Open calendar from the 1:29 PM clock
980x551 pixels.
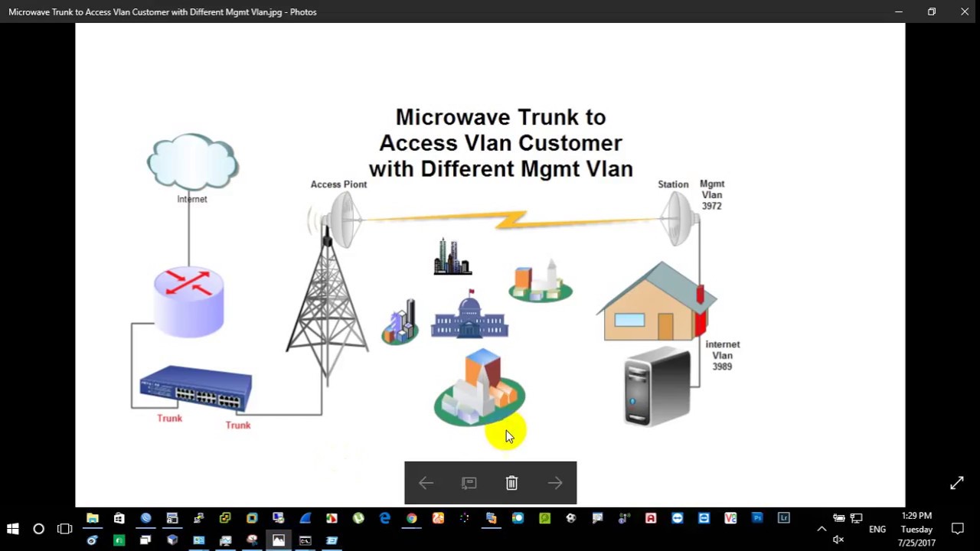[916, 530]
